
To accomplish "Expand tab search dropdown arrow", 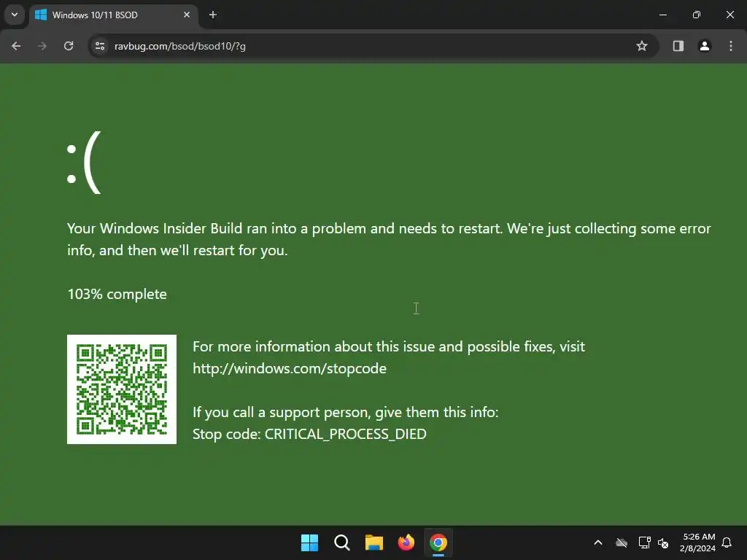I will pyautogui.click(x=15, y=15).
